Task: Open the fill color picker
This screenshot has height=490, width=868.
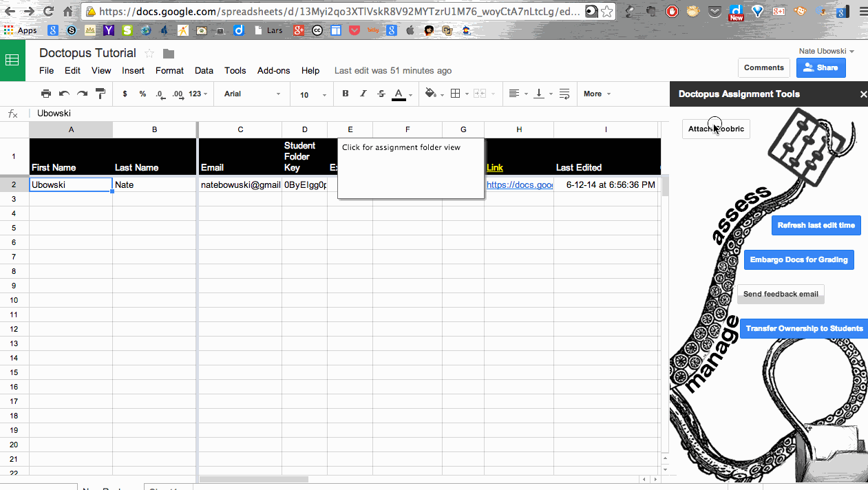Action: [434, 94]
